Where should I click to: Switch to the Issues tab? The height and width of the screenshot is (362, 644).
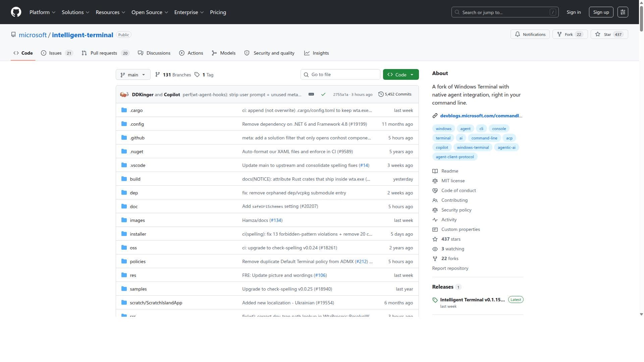click(57, 53)
